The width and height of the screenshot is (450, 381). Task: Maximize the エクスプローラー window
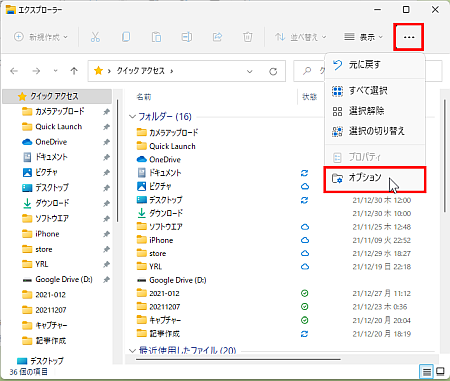[406, 10]
